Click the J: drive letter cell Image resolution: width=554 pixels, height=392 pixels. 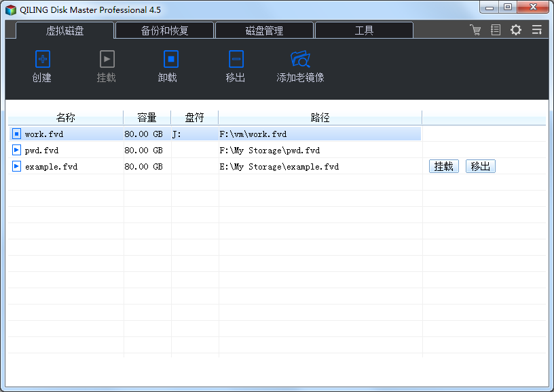195,134
